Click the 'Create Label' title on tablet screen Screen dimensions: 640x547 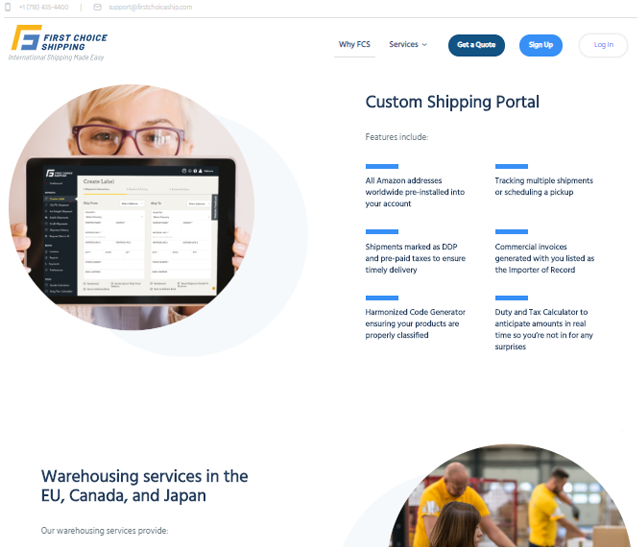click(x=99, y=181)
